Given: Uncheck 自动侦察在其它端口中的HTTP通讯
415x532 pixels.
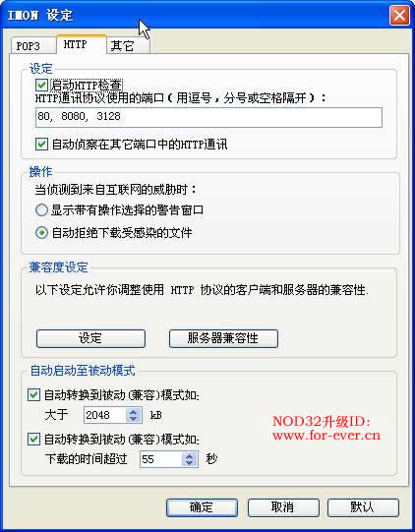Looking at the screenshot, I should click(41, 145).
